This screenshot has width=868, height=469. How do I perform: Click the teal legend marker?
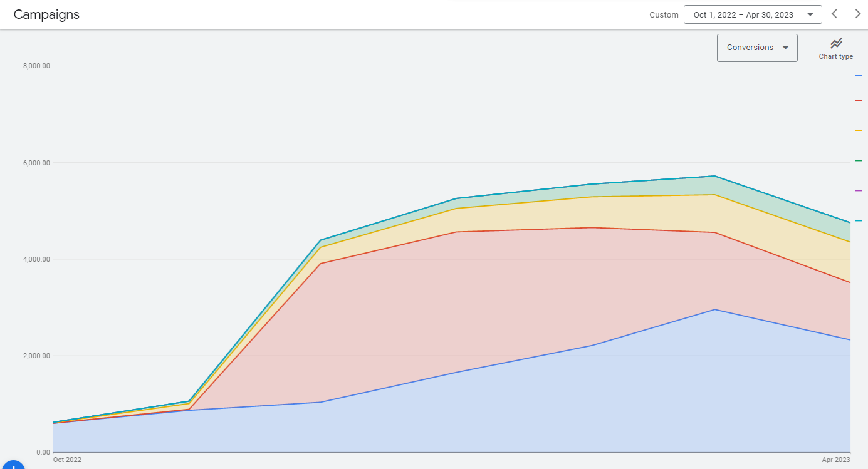859,220
